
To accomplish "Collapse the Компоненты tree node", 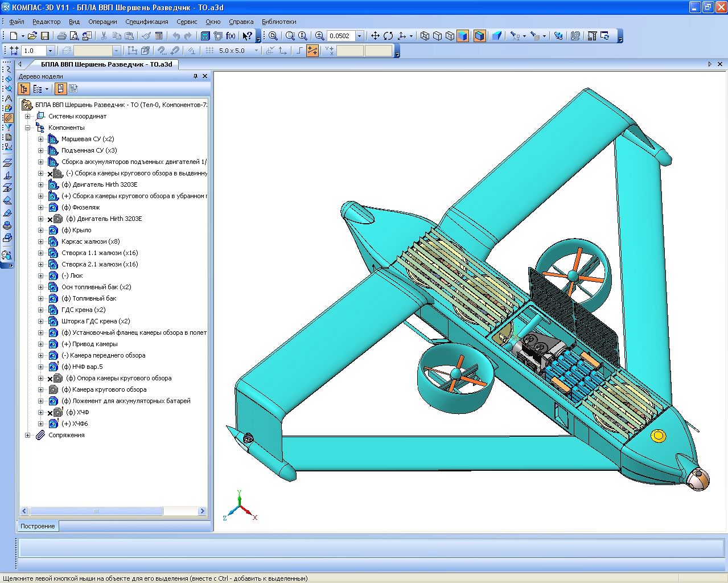I will tap(27, 128).
